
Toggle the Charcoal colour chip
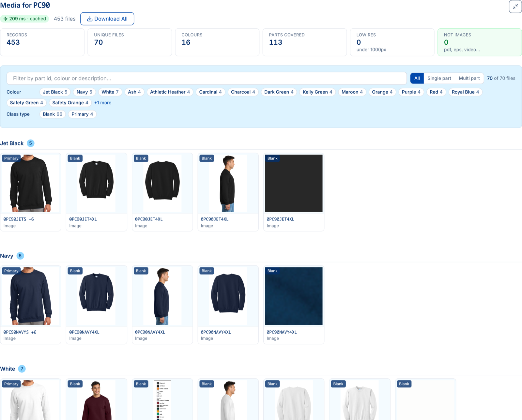pos(243,92)
